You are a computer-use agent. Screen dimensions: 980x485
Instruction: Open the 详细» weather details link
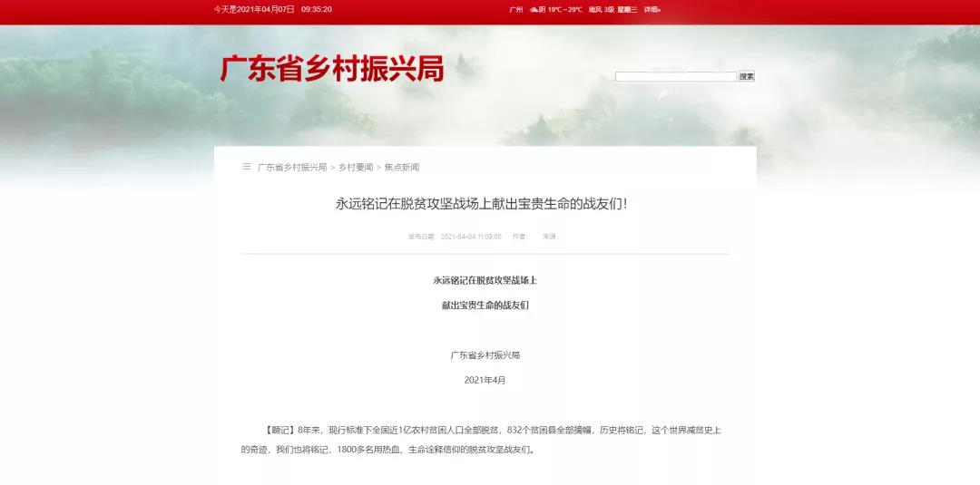point(652,9)
